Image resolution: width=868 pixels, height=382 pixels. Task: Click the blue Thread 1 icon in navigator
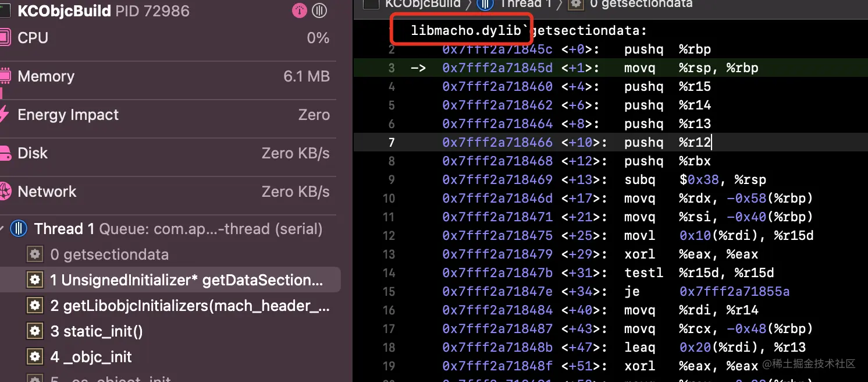coord(19,229)
